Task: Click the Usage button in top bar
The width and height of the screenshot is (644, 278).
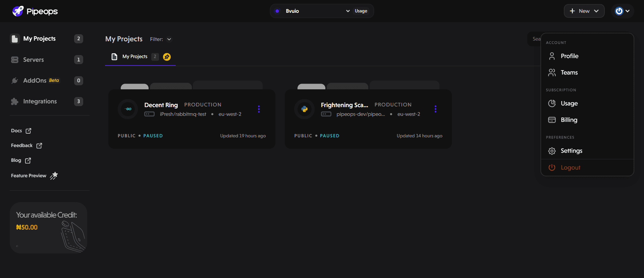Action: tap(361, 11)
